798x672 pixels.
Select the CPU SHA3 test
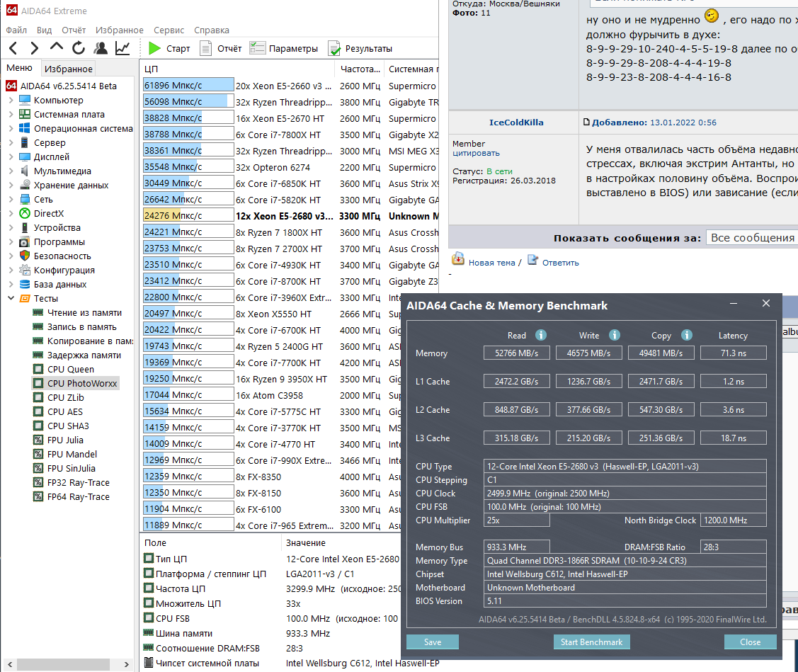[68, 426]
